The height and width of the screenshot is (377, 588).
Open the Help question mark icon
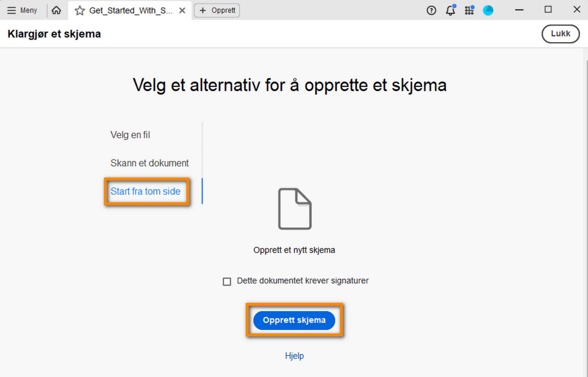coord(431,10)
